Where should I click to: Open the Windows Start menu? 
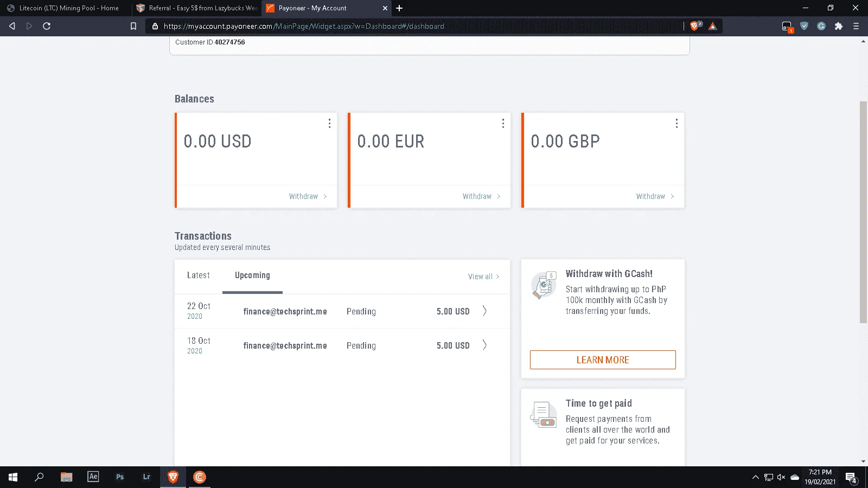(x=13, y=477)
